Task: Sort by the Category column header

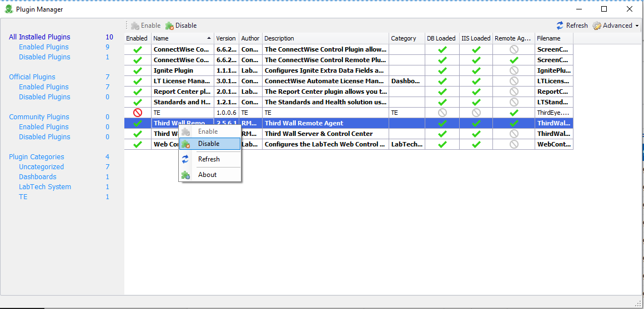Action: tap(406, 38)
